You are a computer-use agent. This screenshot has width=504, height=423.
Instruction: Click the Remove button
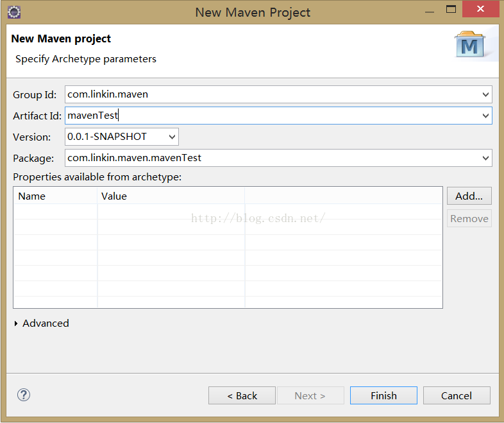pos(469,218)
